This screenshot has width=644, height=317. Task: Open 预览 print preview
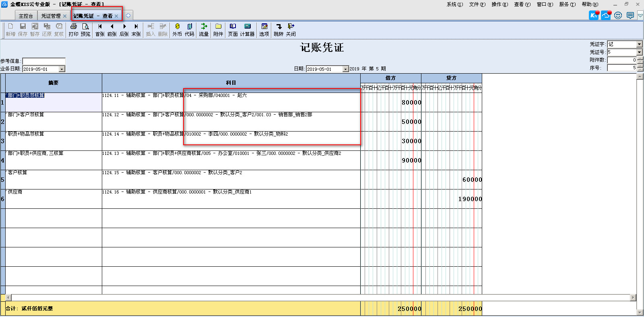tap(85, 27)
